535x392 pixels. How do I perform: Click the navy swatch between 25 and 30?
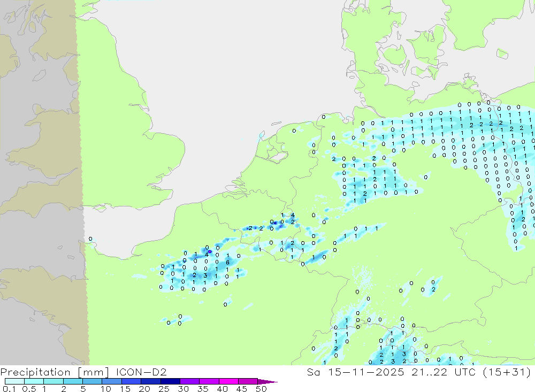(x=170, y=381)
